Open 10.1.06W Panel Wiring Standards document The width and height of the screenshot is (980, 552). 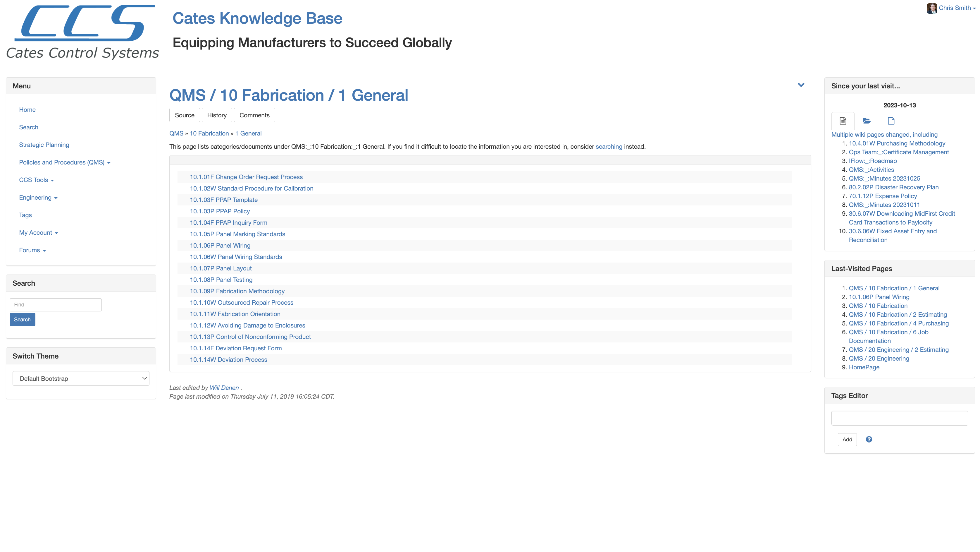pyautogui.click(x=236, y=257)
